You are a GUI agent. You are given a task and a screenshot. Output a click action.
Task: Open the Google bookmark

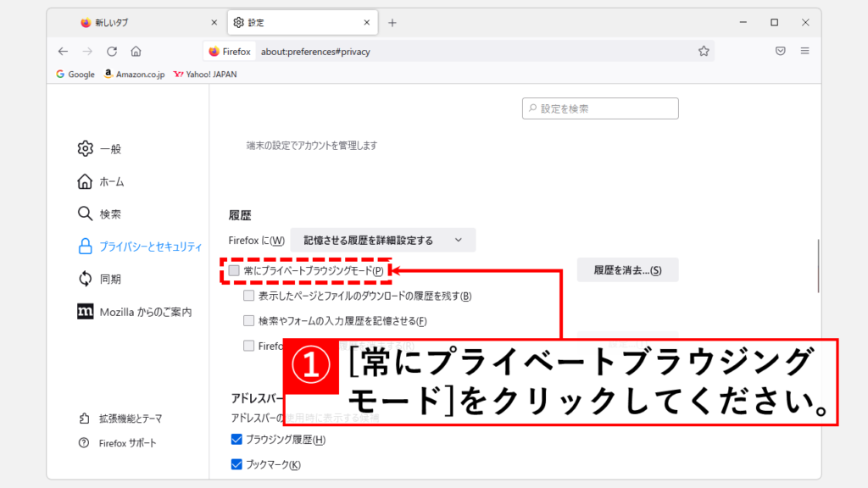tap(75, 75)
